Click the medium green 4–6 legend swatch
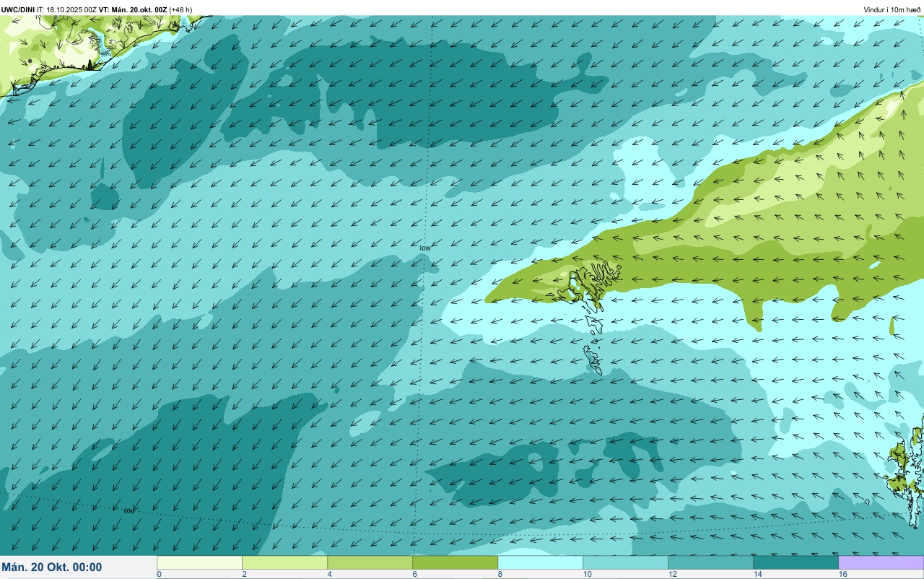Image resolution: width=924 pixels, height=579 pixels. [x=370, y=562]
